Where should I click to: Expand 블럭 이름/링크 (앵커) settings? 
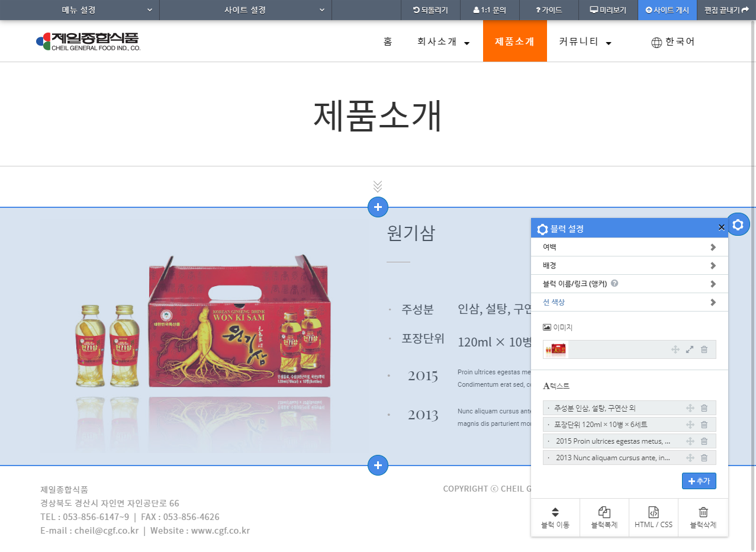pos(629,284)
